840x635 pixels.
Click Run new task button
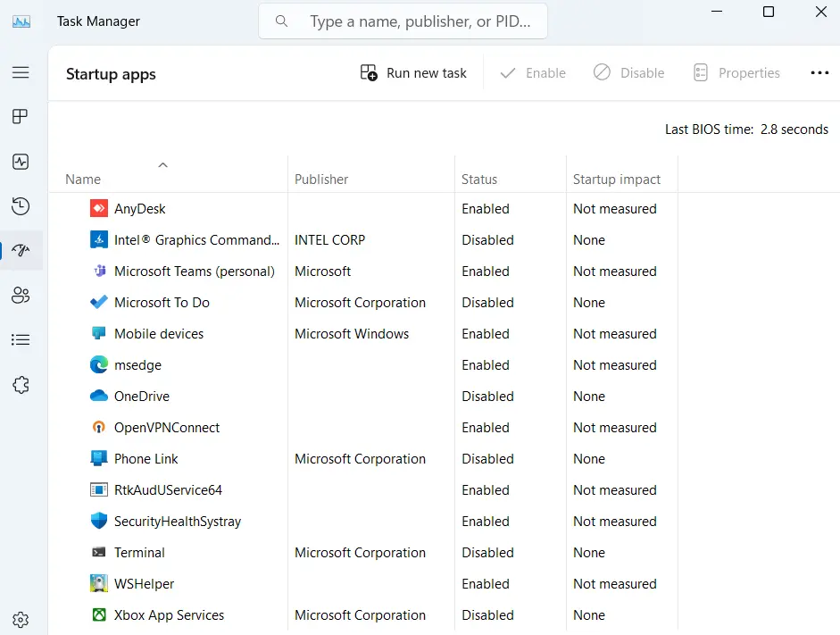413,73
